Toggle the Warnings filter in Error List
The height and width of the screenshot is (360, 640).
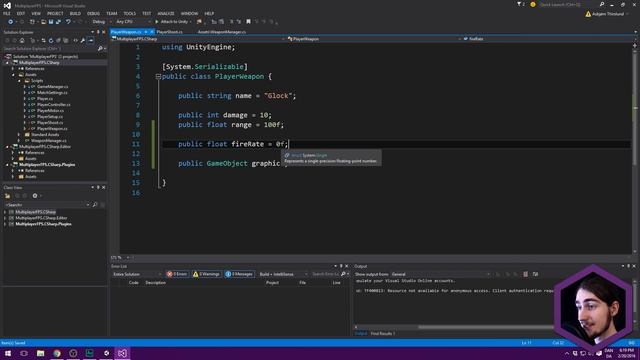[x=206, y=274]
